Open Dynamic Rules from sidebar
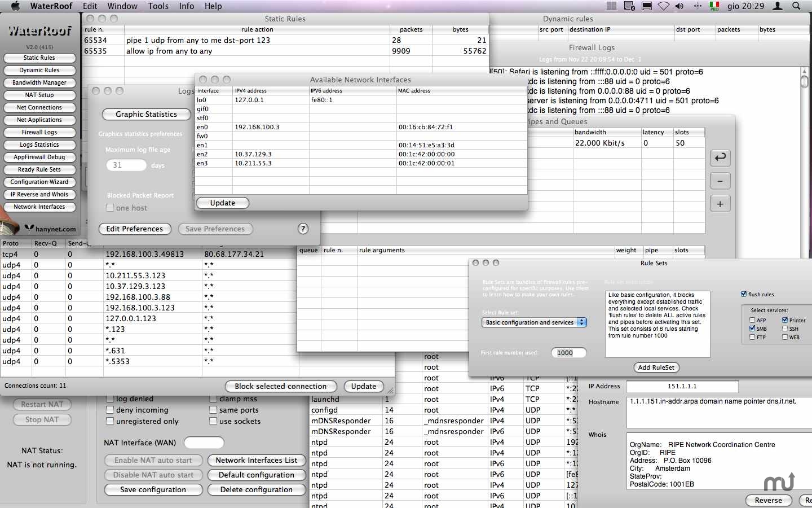The image size is (812, 508). (39, 70)
